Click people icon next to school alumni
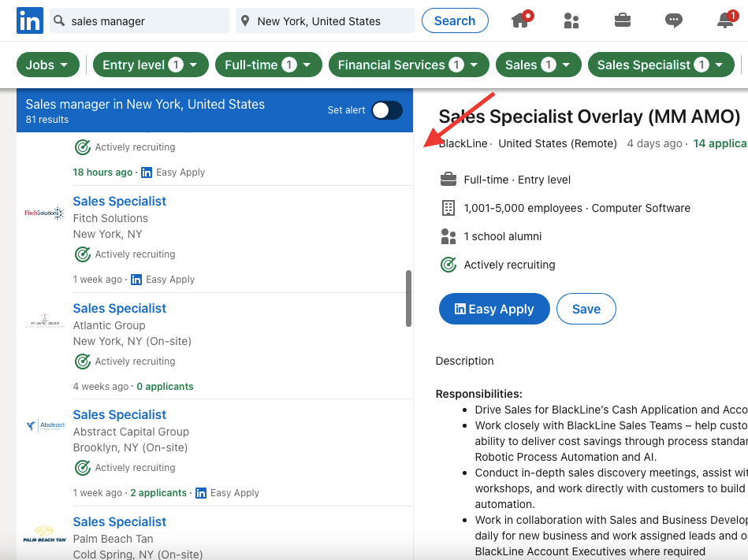This screenshot has width=748, height=560. [448, 236]
